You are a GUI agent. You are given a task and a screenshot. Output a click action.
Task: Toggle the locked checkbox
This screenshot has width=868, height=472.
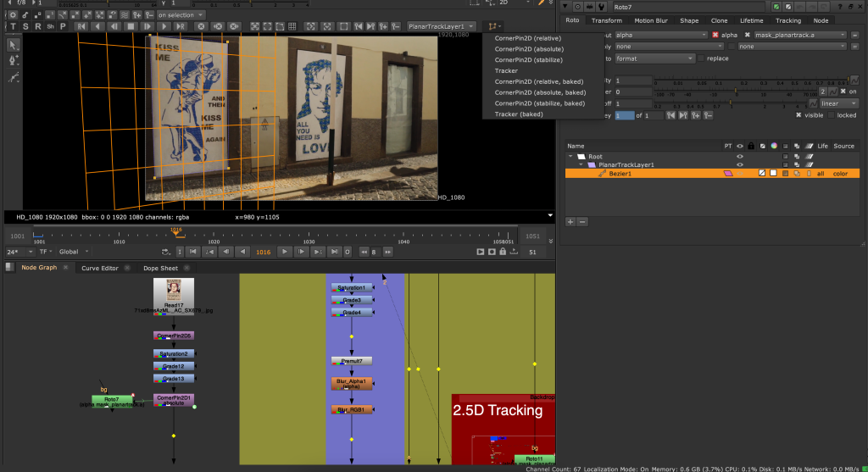point(831,115)
